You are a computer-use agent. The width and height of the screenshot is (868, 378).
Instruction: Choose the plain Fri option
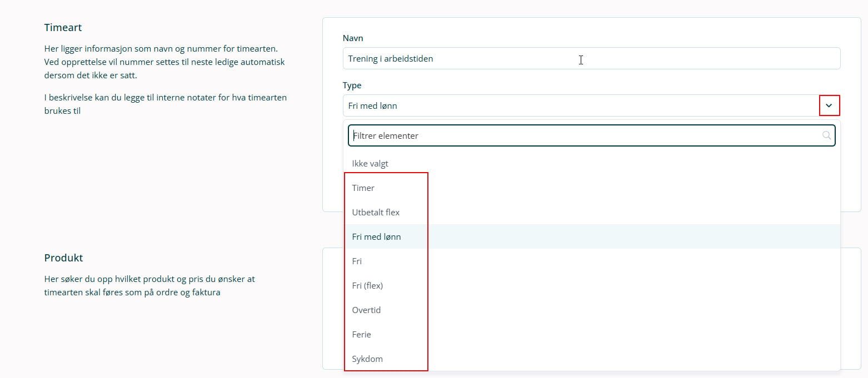coord(357,261)
